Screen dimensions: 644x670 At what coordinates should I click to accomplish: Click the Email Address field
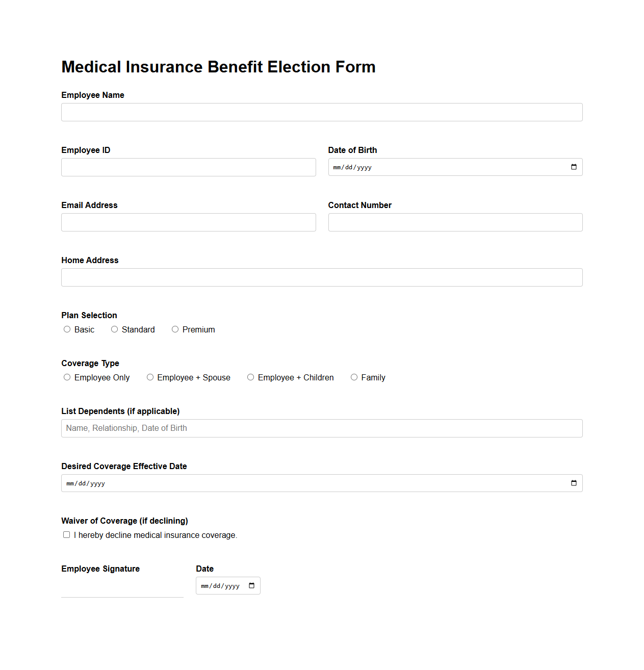(x=188, y=222)
